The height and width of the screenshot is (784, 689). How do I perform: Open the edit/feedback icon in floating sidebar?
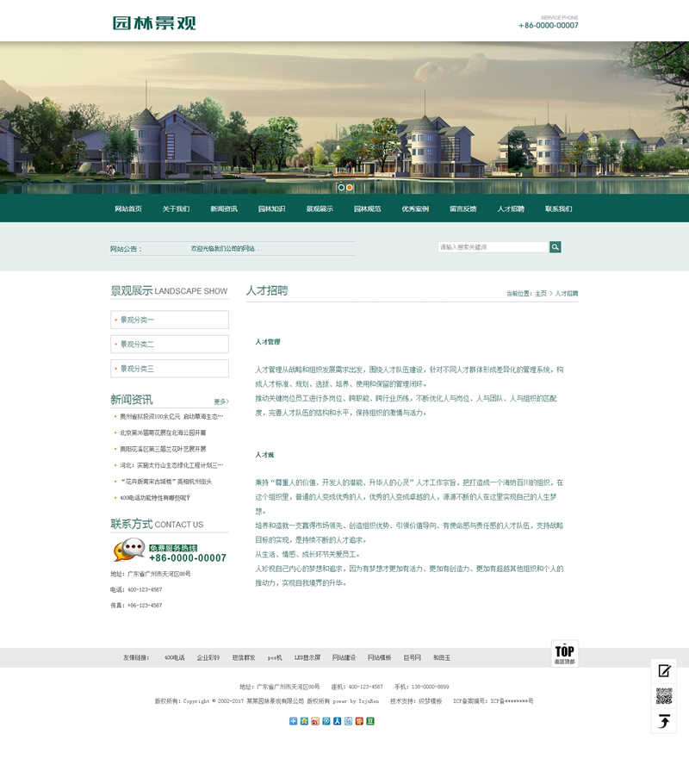click(663, 671)
